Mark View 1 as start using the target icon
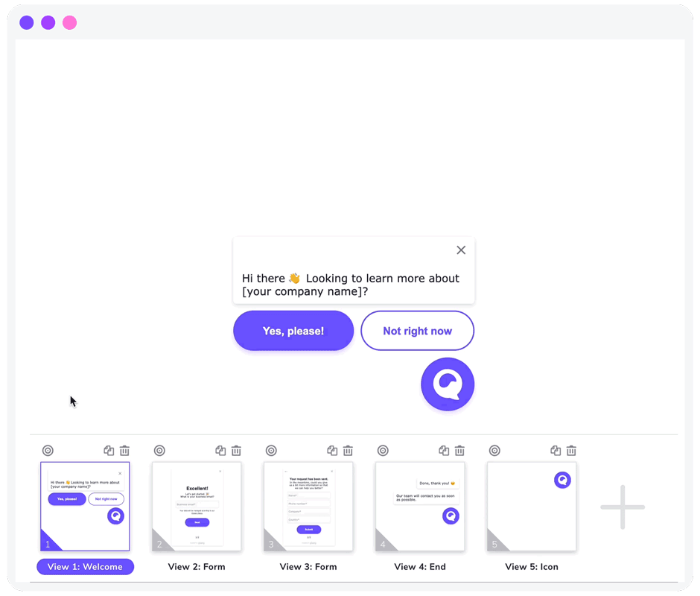Screen dimensions: 700x596 pyautogui.click(x=48, y=450)
